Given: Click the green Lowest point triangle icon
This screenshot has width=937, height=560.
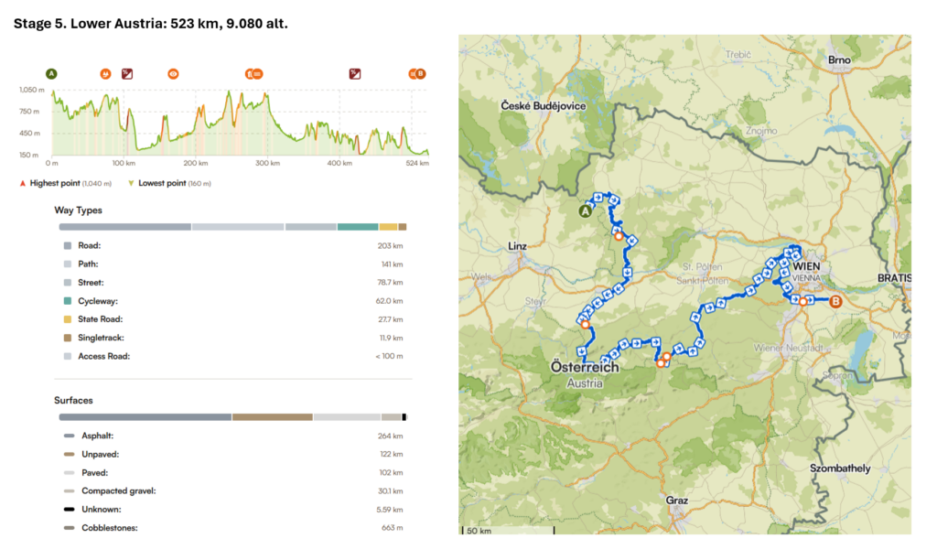Looking at the screenshot, I should point(131,183).
